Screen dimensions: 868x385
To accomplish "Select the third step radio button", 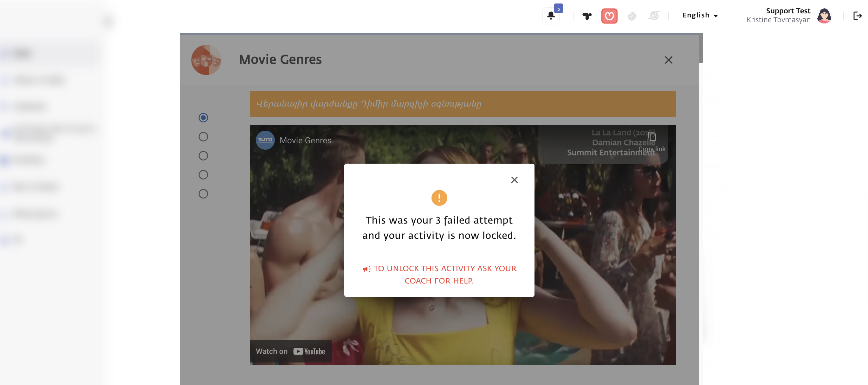I will tap(203, 156).
